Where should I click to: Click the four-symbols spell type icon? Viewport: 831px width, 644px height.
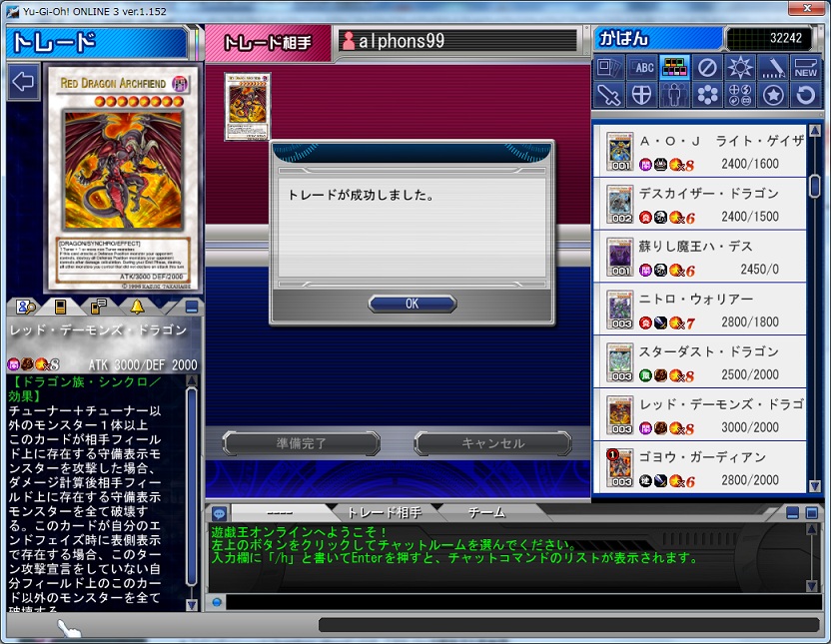[x=740, y=95]
